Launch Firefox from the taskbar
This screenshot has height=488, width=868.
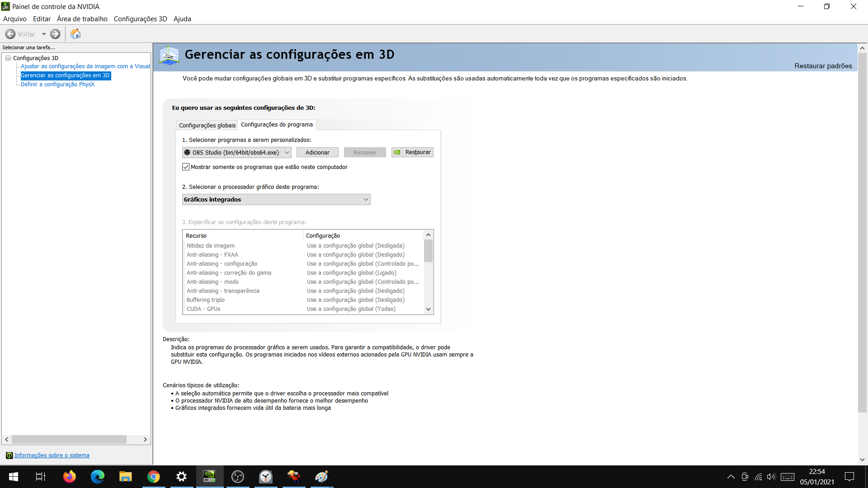tap(70, 477)
